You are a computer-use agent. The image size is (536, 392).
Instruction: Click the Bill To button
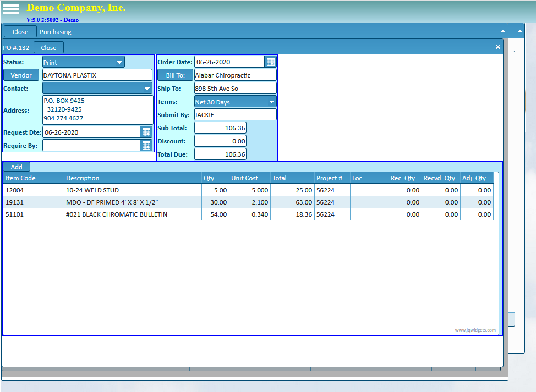pos(175,75)
